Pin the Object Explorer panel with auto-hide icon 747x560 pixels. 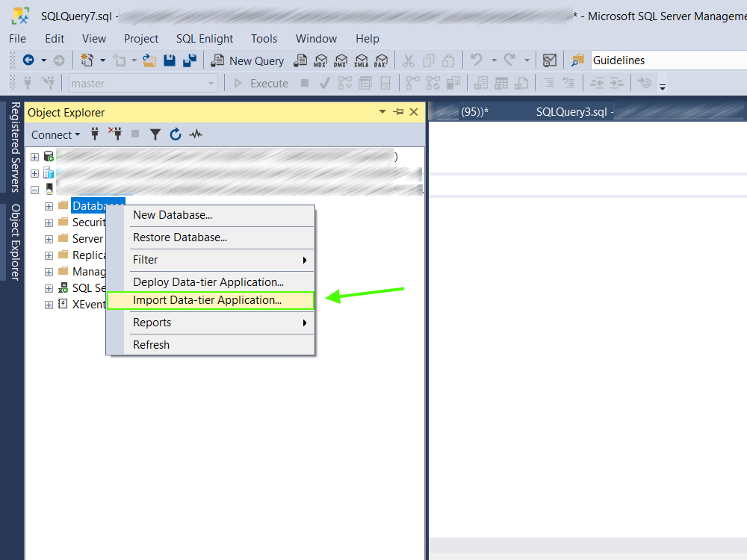398,112
